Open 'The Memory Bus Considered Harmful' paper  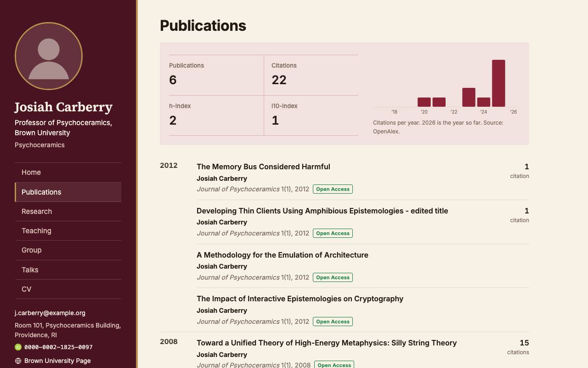pyautogui.click(x=263, y=167)
